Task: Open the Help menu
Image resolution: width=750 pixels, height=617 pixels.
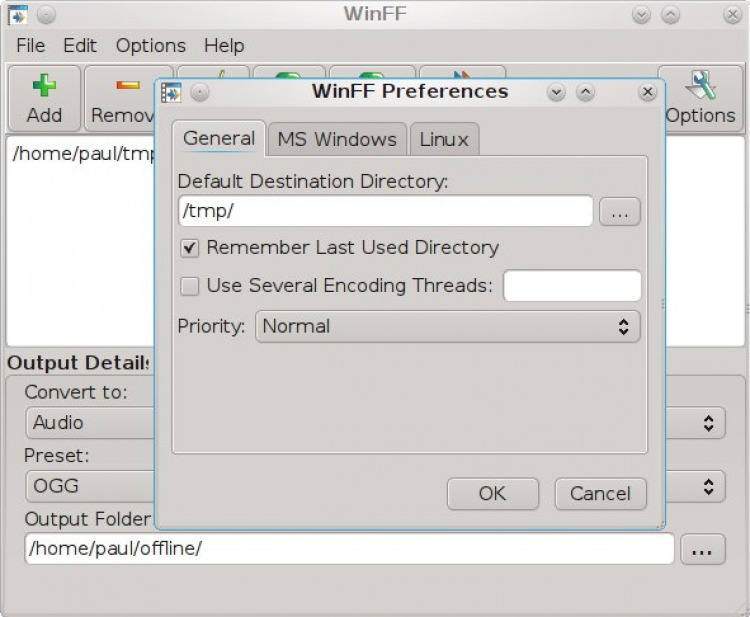Action: click(x=224, y=46)
